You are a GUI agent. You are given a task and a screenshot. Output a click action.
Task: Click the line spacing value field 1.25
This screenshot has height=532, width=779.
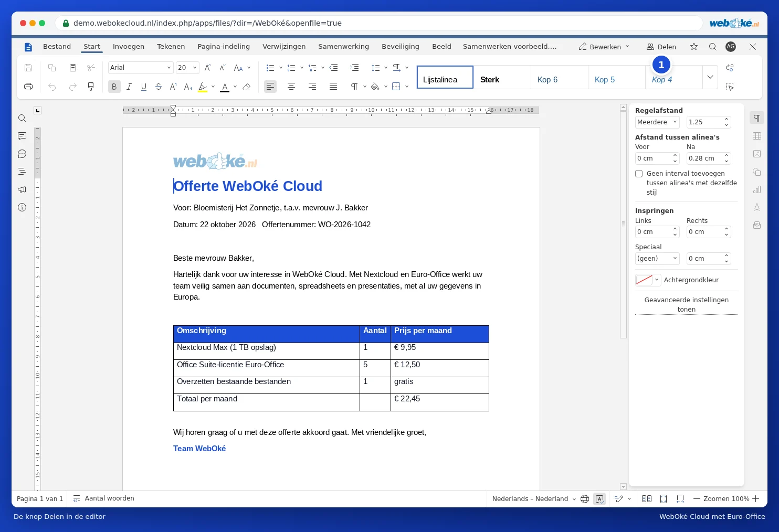705,122
